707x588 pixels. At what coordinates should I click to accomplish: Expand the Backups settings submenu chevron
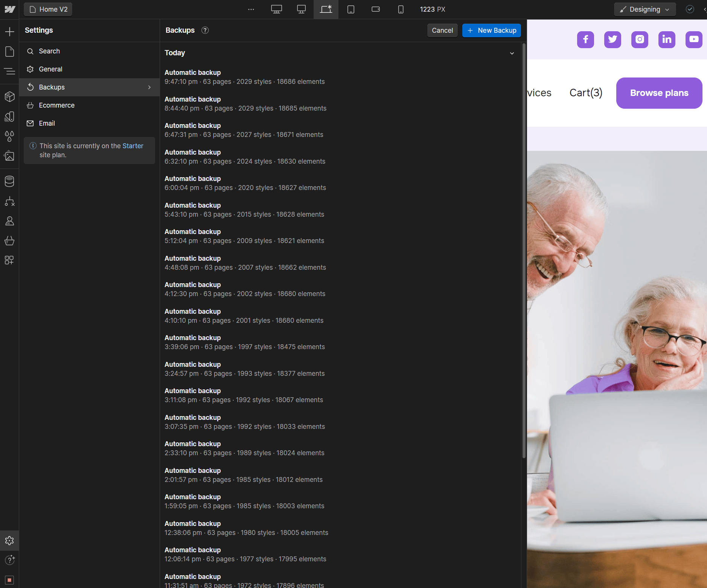tap(149, 87)
